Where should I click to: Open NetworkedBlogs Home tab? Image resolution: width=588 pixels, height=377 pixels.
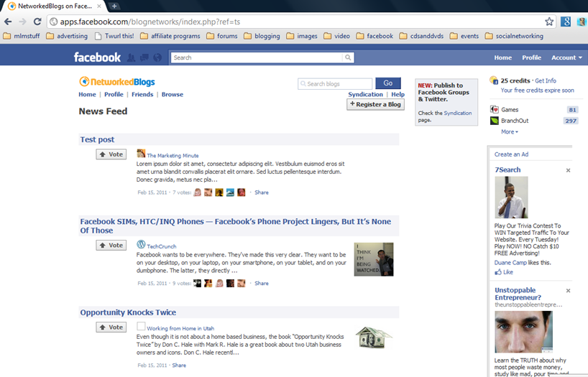pyautogui.click(x=87, y=95)
